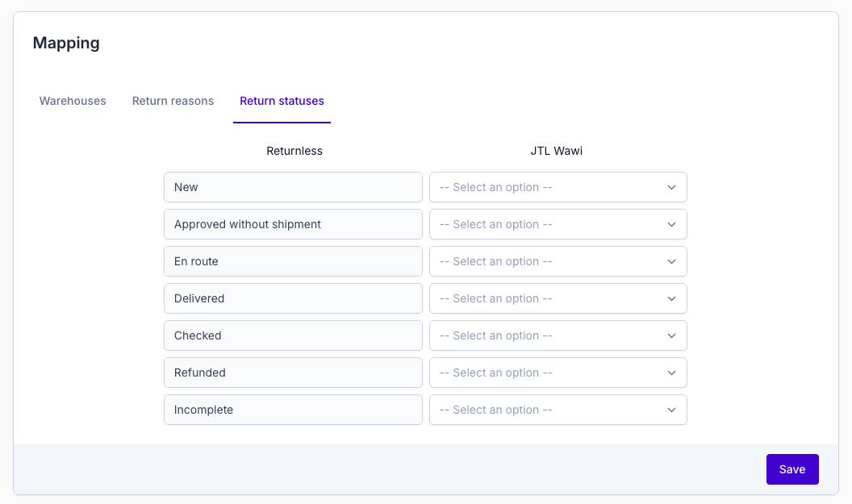The width and height of the screenshot is (852, 504).
Task: Choose an option for Delivered status
Action: click(x=558, y=298)
